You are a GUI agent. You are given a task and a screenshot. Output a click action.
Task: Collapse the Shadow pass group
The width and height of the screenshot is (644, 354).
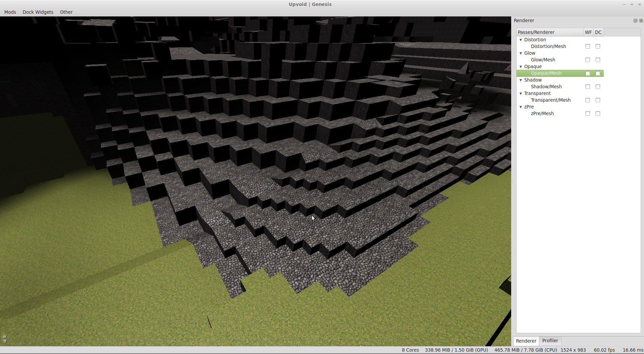[x=521, y=80]
